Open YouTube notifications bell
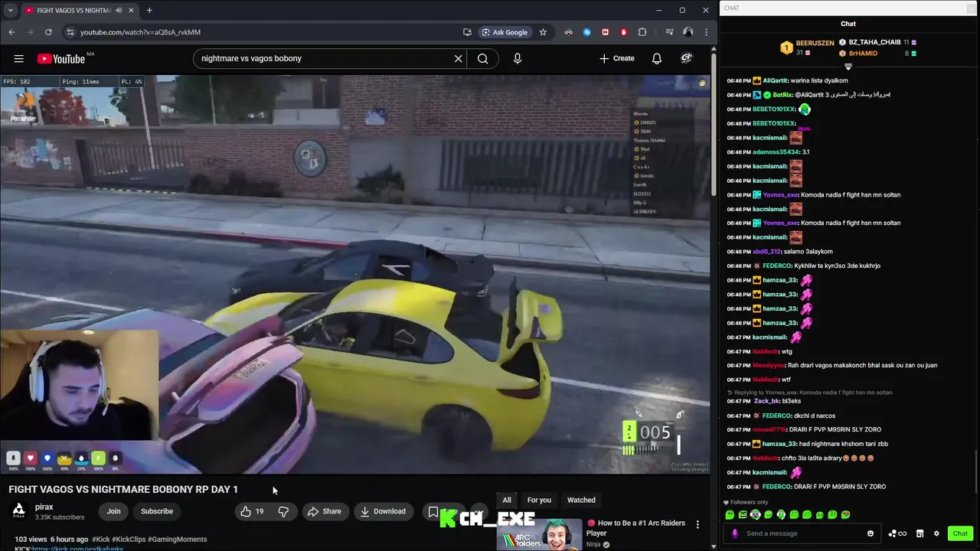Image resolution: width=980 pixels, height=551 pixels. pyautogui.click(x=657, y=58)
